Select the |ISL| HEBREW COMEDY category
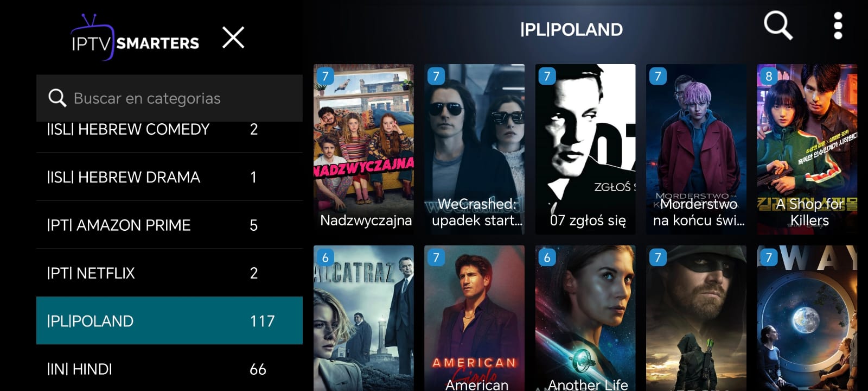The width and height of the screenshot is (868, 391). (169, 130)
